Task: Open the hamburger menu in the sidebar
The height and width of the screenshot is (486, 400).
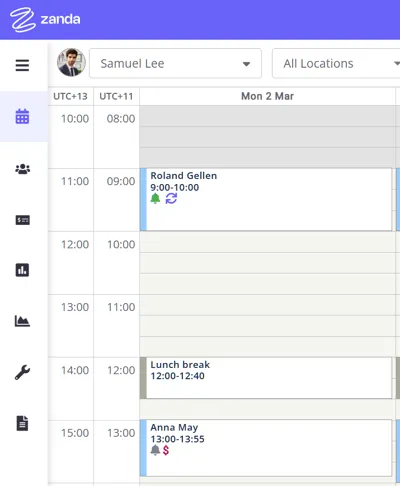Action: [22, 65]
